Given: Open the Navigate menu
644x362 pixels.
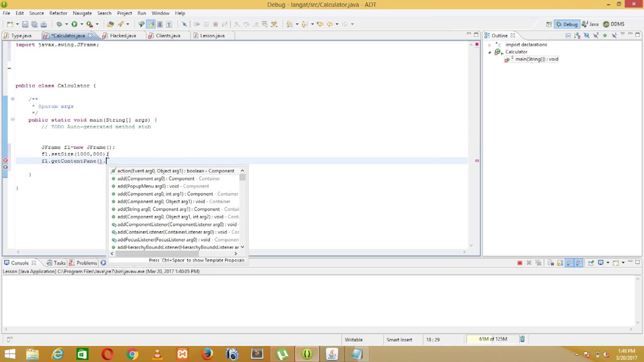Looking at the screenshot, I should tap(82, 13).
